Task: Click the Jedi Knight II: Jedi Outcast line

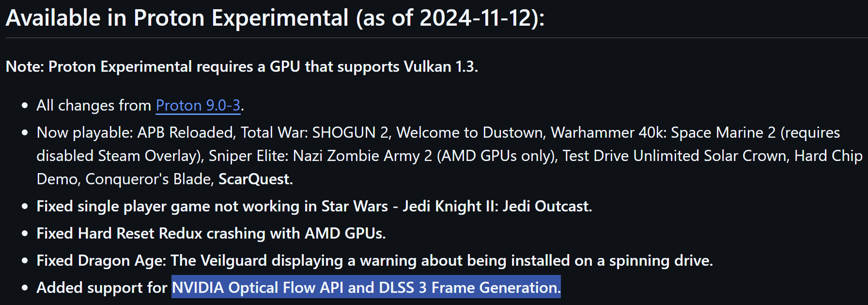Action: (497, 206)
